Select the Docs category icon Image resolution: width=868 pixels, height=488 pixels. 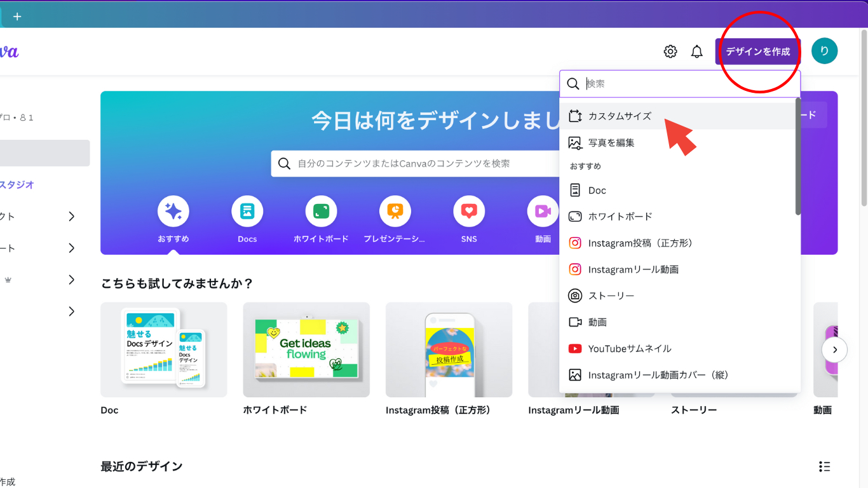[x=247, y=212]
